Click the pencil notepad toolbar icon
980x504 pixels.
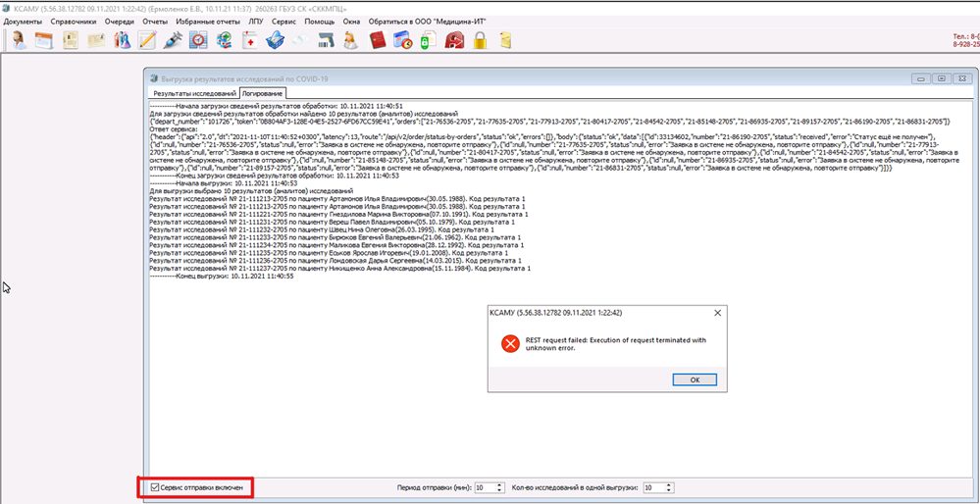(x=148, y=40)
